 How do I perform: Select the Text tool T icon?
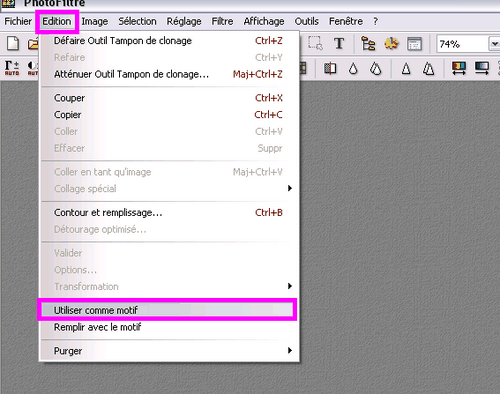pos(339,43)
